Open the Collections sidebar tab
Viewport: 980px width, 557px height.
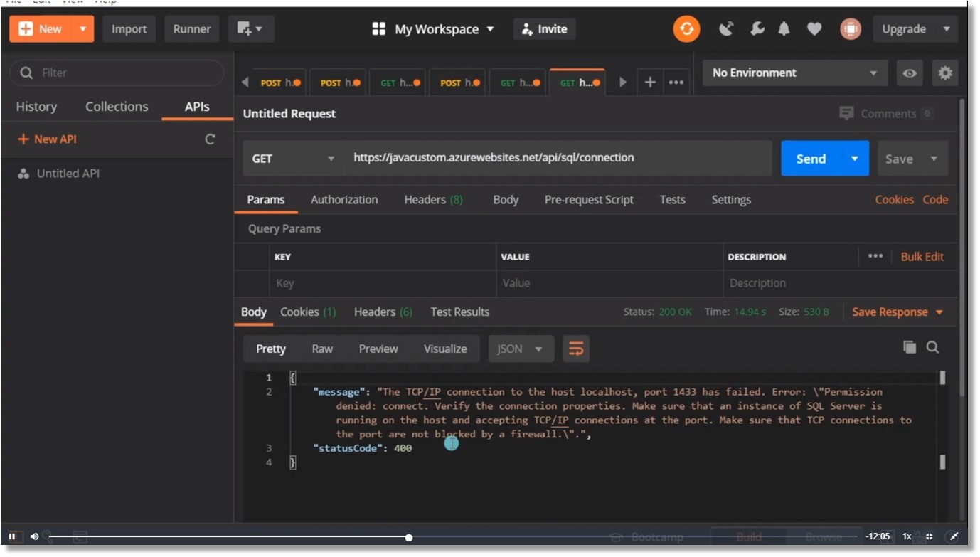coord(117,107)
